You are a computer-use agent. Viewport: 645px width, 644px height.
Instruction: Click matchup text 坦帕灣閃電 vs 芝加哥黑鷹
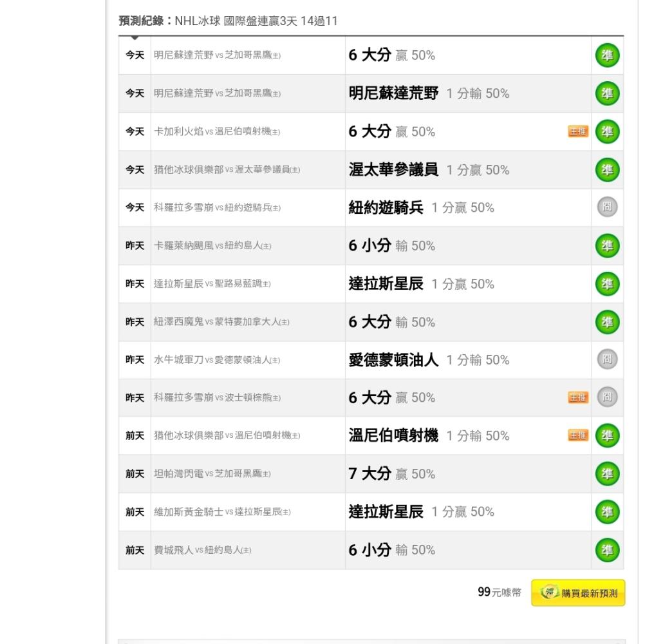click(212, 473)
